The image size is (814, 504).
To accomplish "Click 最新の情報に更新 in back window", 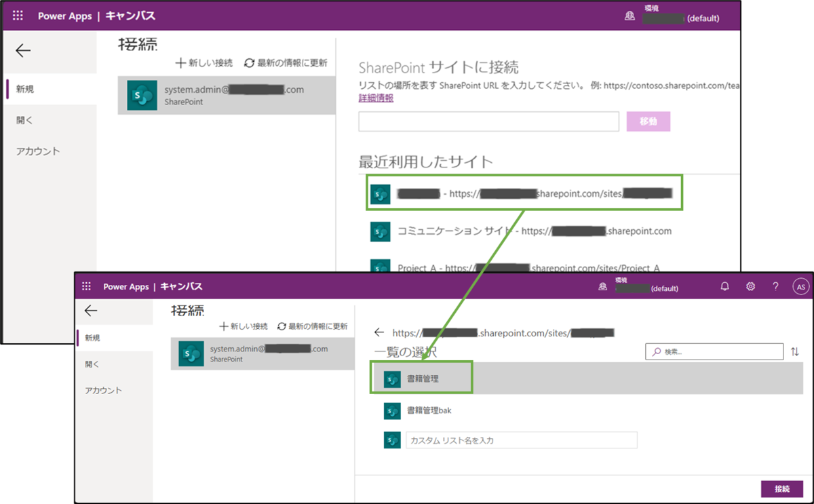I will (286, 63).
